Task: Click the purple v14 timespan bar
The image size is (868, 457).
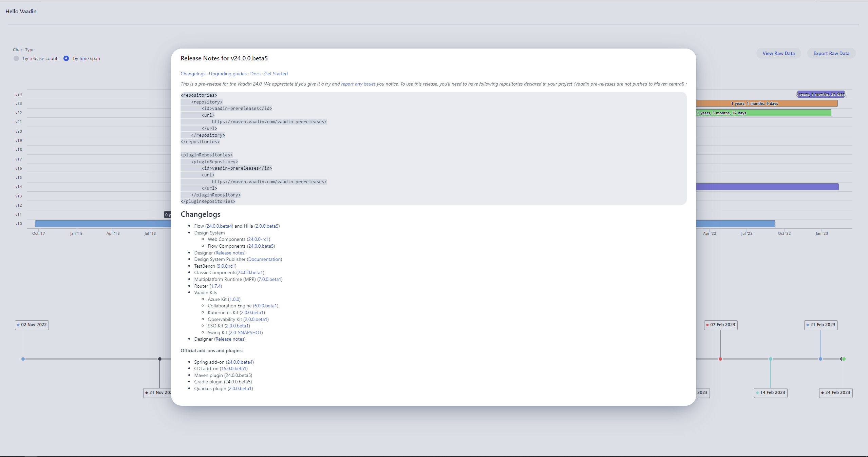Action: pos(767,187)
